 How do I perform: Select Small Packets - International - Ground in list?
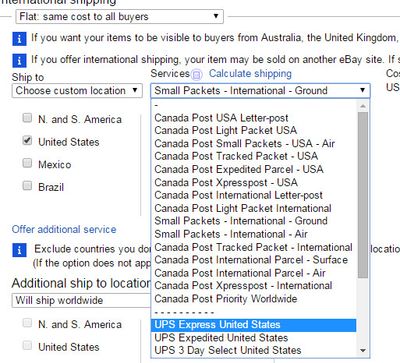(x=254, y=221)
